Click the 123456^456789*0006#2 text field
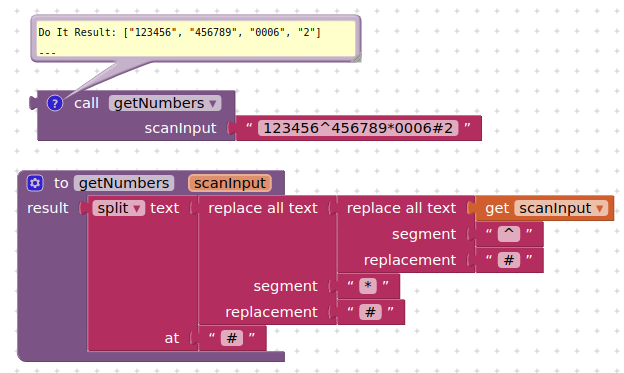This screenshot has width=624, height=373. coord(358,128)
